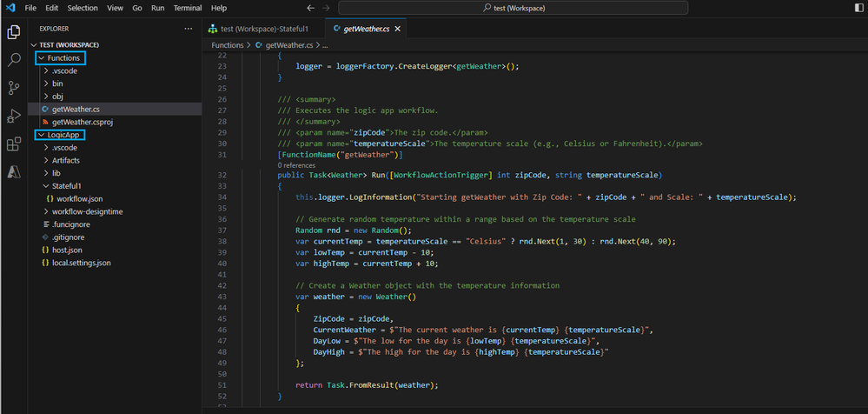868x414 pixels.
Task: Click Functions in the breadcrumb path
Action: (x=227, y=44)
